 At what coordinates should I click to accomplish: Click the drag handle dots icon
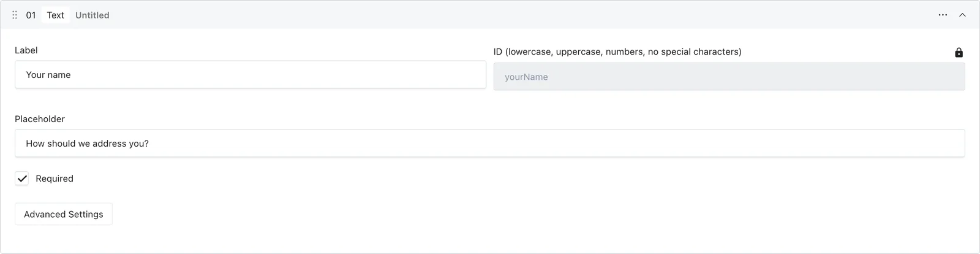pyautogui.click(x=15, y=15)
